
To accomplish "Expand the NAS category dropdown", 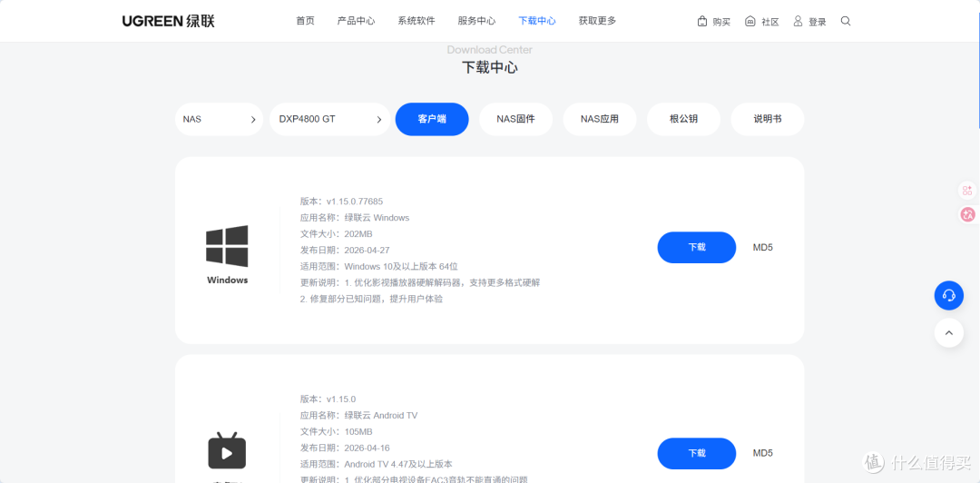I will pyautogui.click(x=219, y=119).
